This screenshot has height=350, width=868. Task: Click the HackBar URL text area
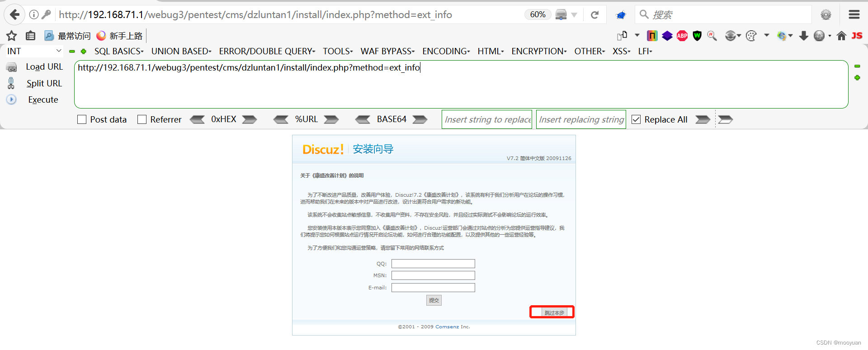[x=461, y=85]
